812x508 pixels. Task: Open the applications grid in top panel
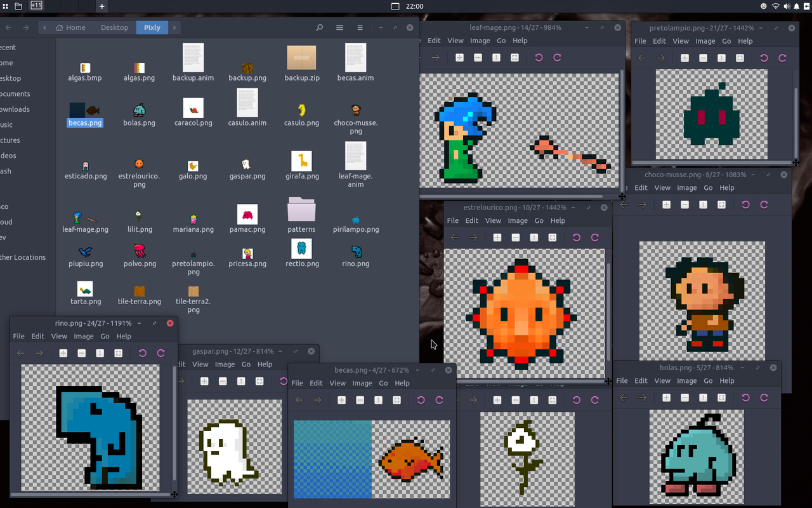[4, 6]
